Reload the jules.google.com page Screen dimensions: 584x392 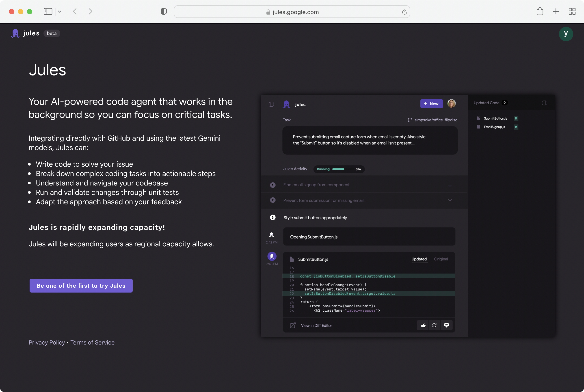[404, 12]
